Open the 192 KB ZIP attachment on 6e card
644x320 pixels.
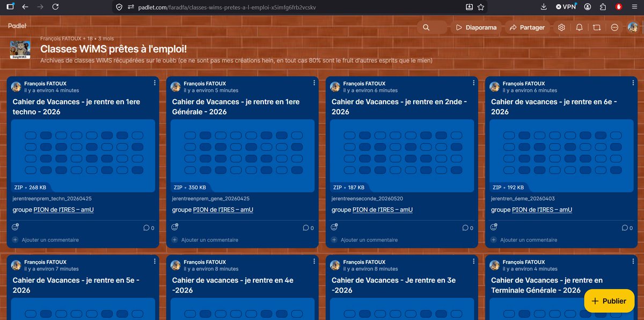click(x=561, y=156)
